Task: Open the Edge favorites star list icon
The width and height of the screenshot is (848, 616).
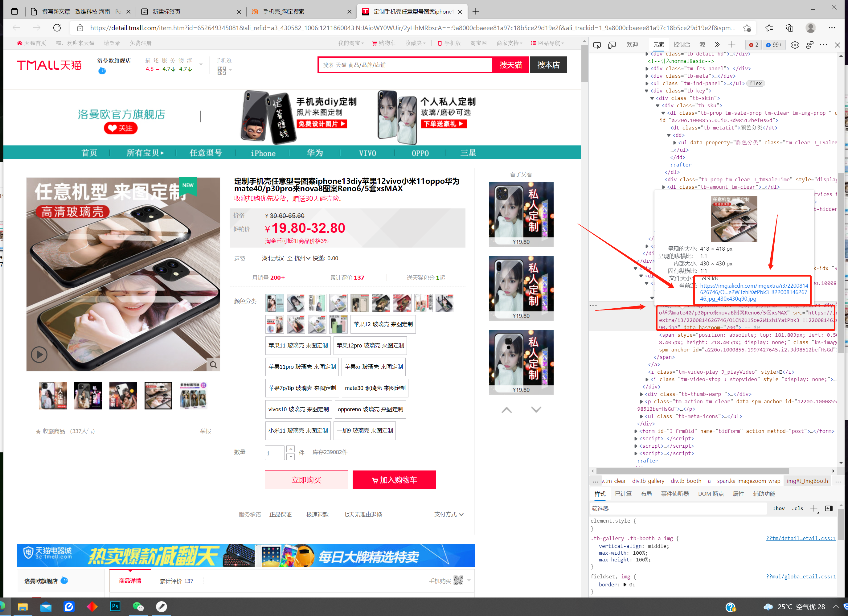Action: (x=769, y=28)
